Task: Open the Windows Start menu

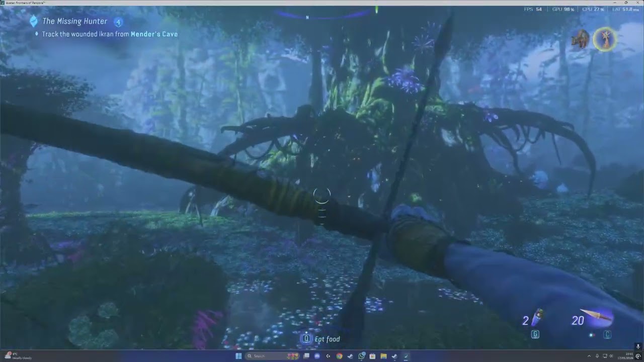Action: [x=238, y=356]
